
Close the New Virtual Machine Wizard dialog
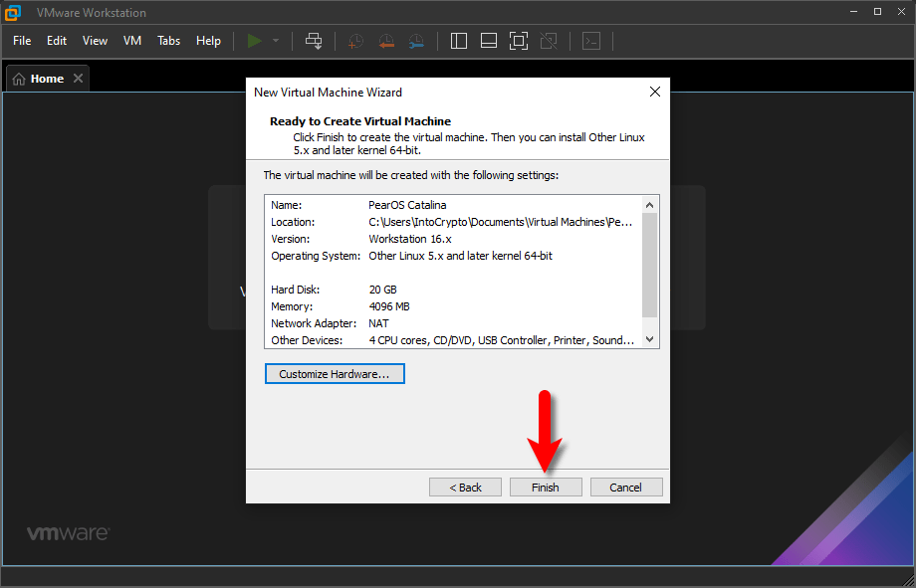point(655,92)
